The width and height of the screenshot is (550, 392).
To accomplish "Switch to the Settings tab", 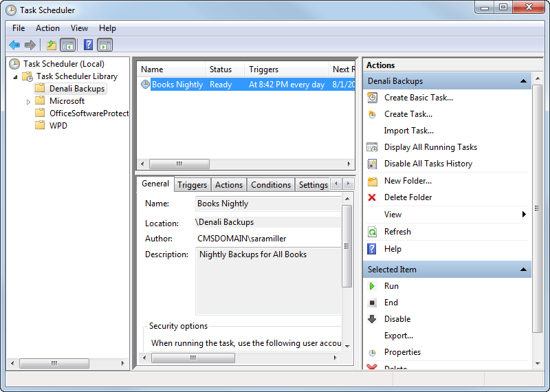I will [x=313, y=185].
